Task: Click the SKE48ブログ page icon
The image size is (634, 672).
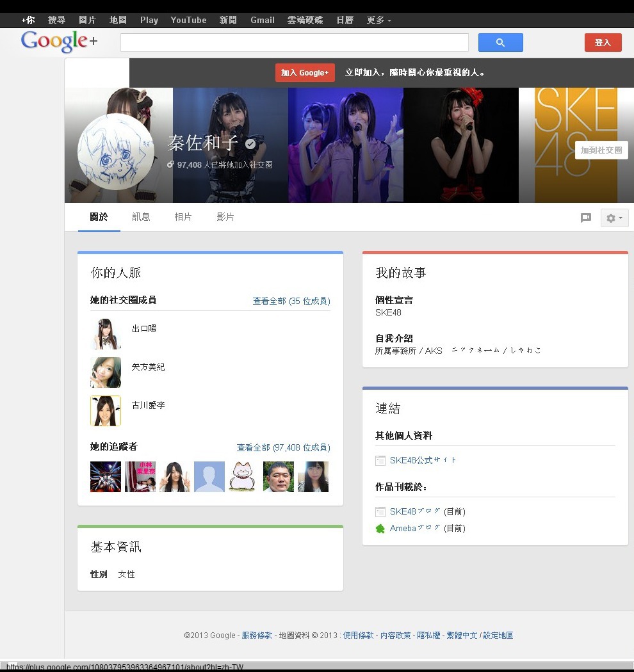Action: coord(380,512)
